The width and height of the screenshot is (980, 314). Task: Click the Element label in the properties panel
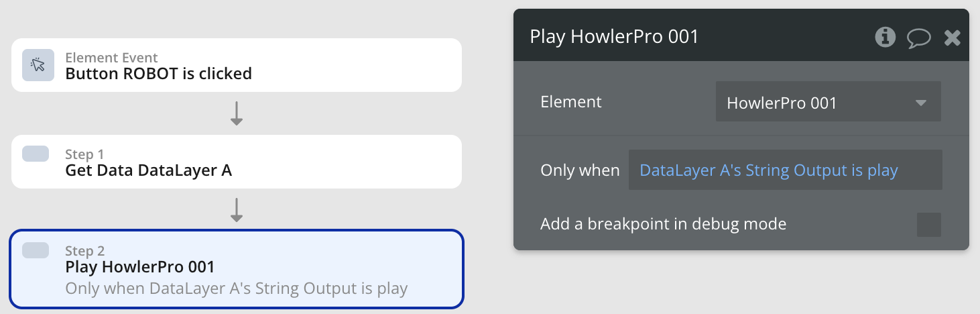(571, 102)
